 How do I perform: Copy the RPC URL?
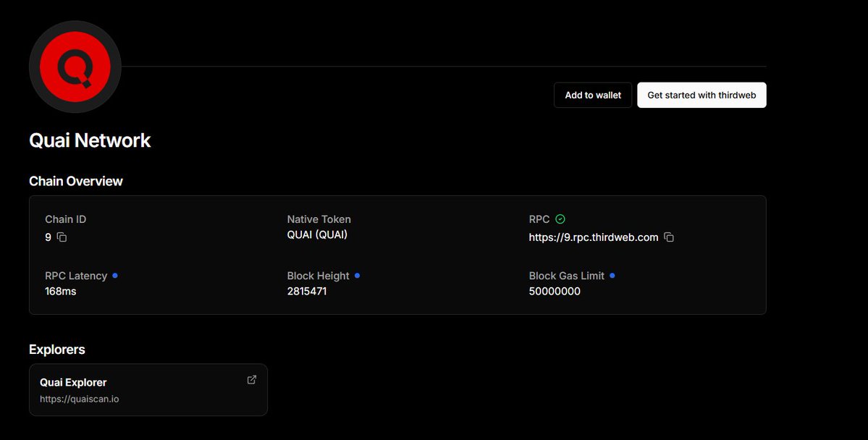669,237
